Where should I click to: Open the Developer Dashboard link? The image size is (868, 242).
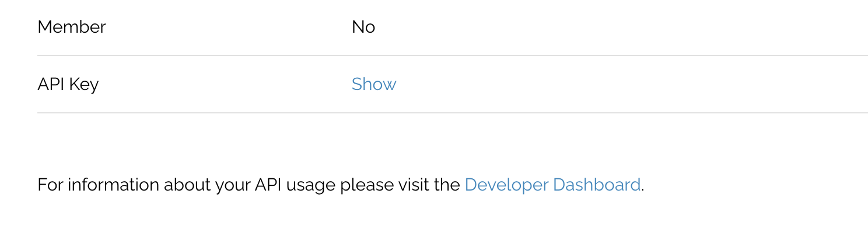[x=552, y=185]
